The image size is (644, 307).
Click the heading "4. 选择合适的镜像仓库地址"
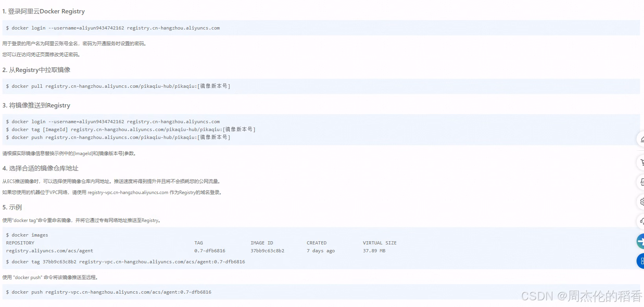click(40, 168)
